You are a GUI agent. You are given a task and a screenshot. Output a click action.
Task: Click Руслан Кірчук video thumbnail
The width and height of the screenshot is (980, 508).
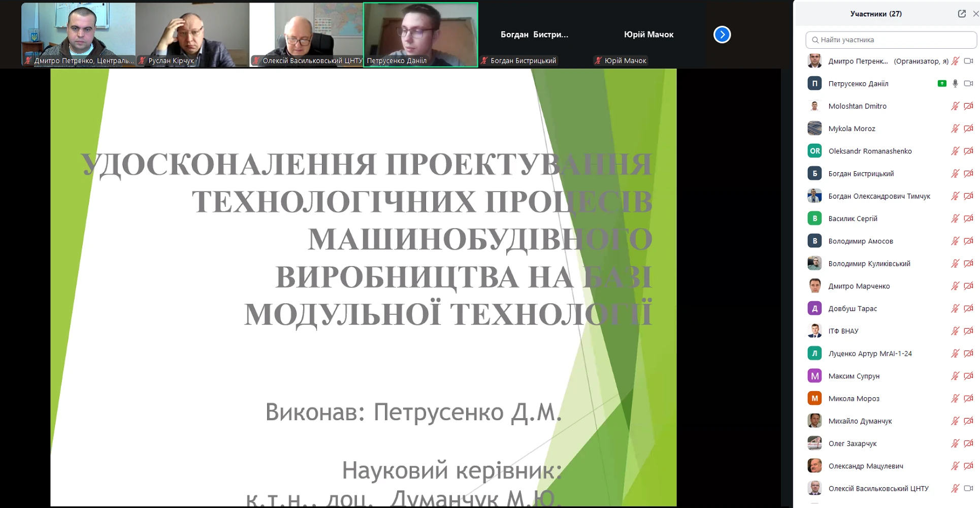192,34
